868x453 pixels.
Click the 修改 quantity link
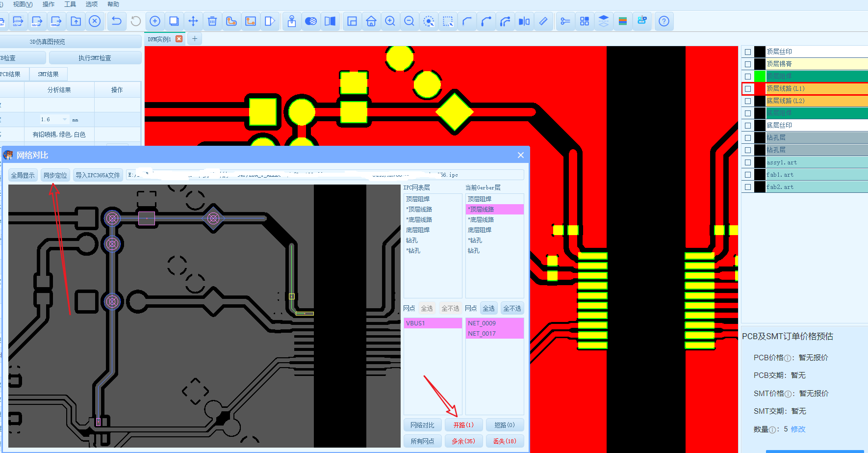[x=798, y=429]
